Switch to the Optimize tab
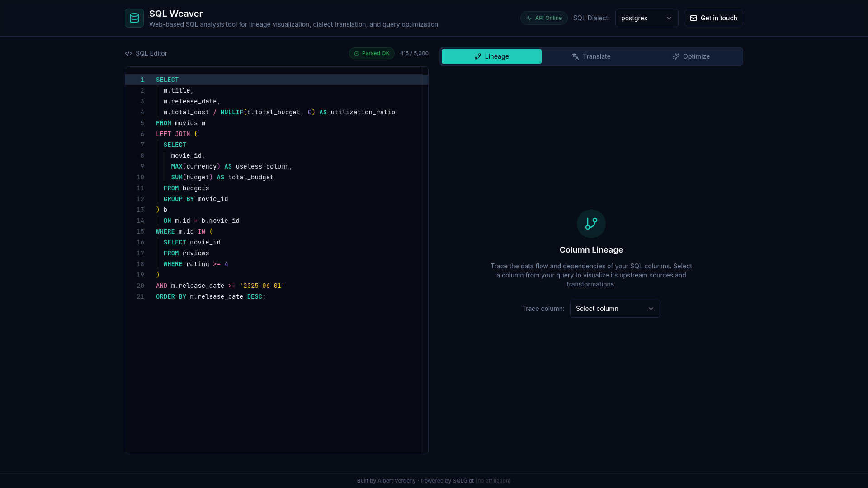868x488 pixels. point(691,56)
